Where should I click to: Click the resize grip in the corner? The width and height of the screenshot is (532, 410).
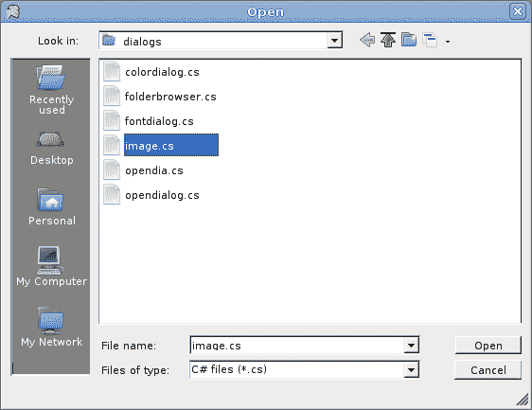pos(523,400)
